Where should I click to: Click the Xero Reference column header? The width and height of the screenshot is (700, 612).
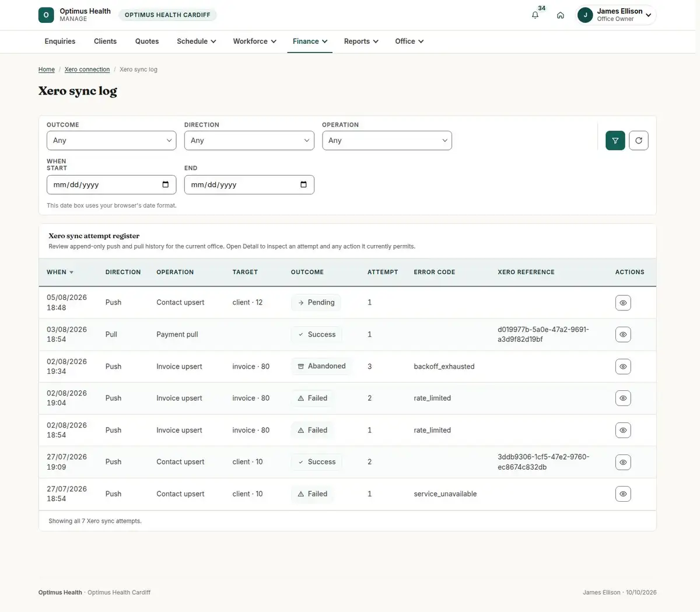click(x=526, y=272)
